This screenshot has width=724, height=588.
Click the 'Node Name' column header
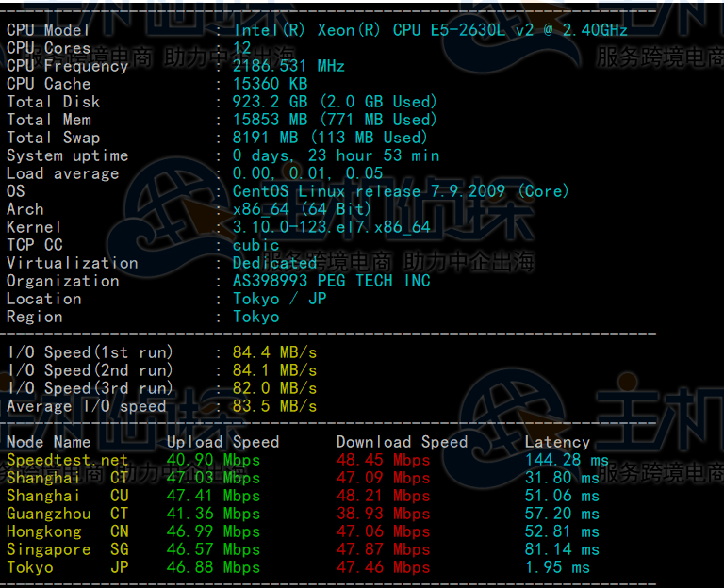click(x=48, y=443)
